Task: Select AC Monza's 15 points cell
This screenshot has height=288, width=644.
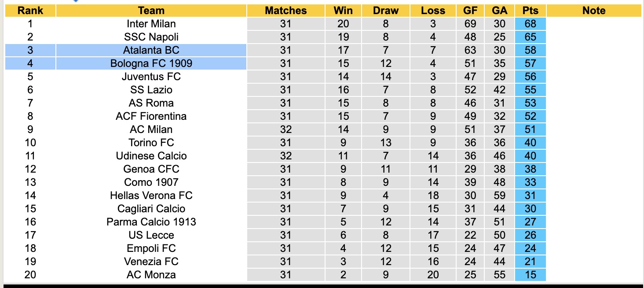Action: tap(530, 275)
